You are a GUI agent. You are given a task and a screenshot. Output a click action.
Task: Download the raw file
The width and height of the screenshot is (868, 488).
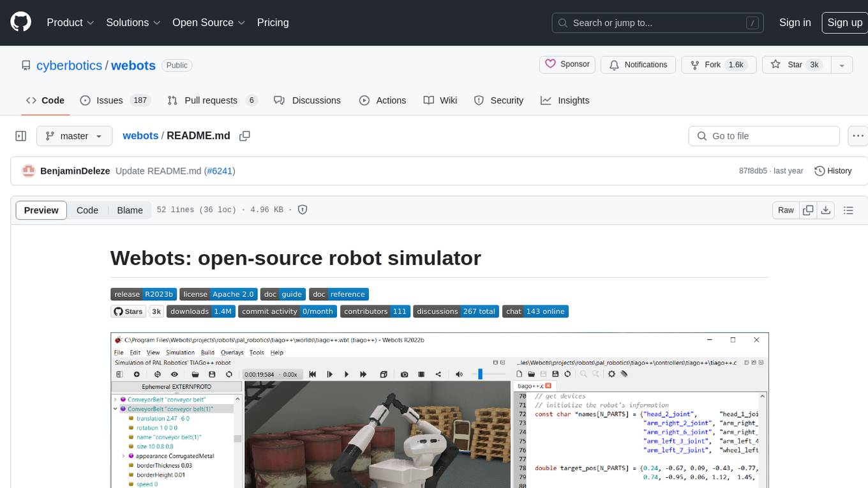pos(825,210)
